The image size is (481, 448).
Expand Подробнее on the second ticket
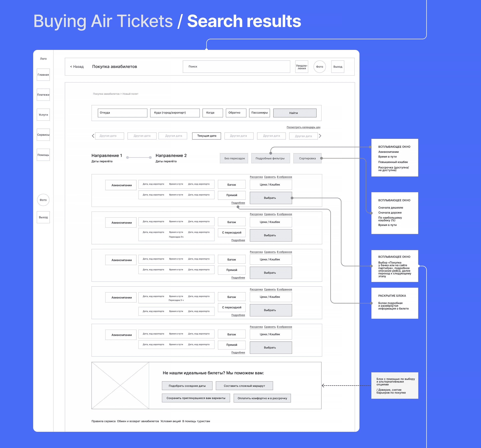pyautogui.click(x=238, y=240)
